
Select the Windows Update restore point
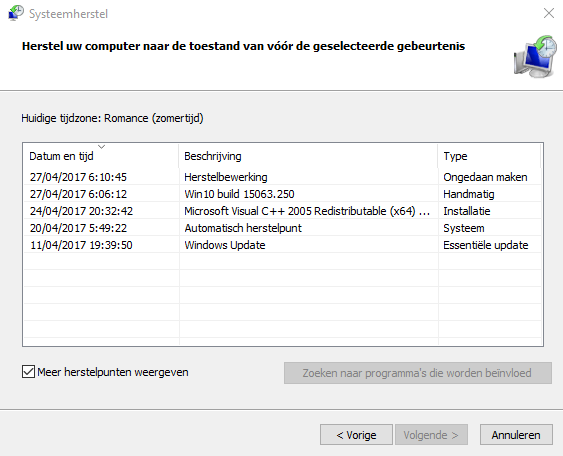tap(283, 245)
